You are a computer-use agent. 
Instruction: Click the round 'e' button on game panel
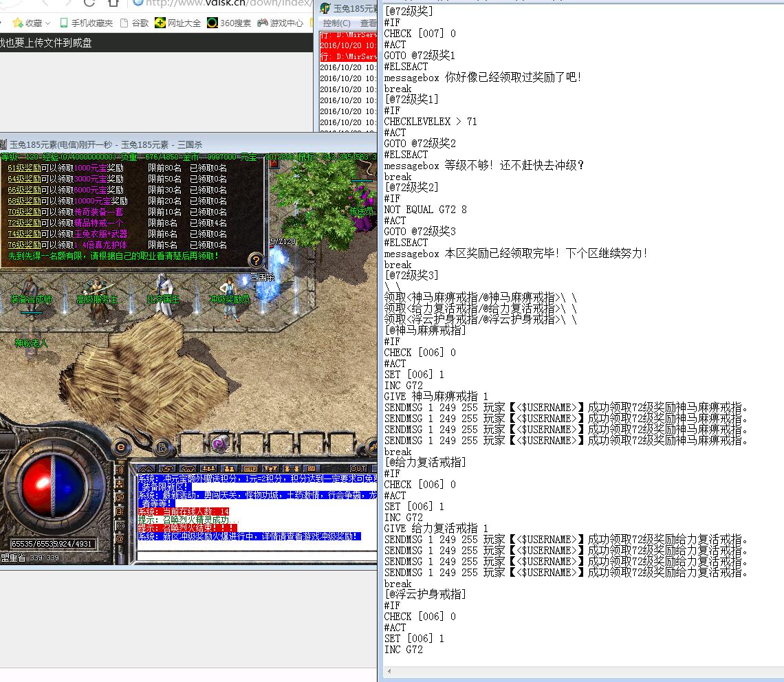coord(120,447)
